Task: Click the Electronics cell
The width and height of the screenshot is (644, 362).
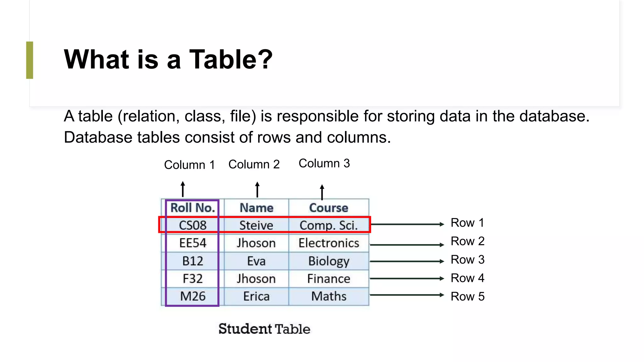Action: [329, 243]
